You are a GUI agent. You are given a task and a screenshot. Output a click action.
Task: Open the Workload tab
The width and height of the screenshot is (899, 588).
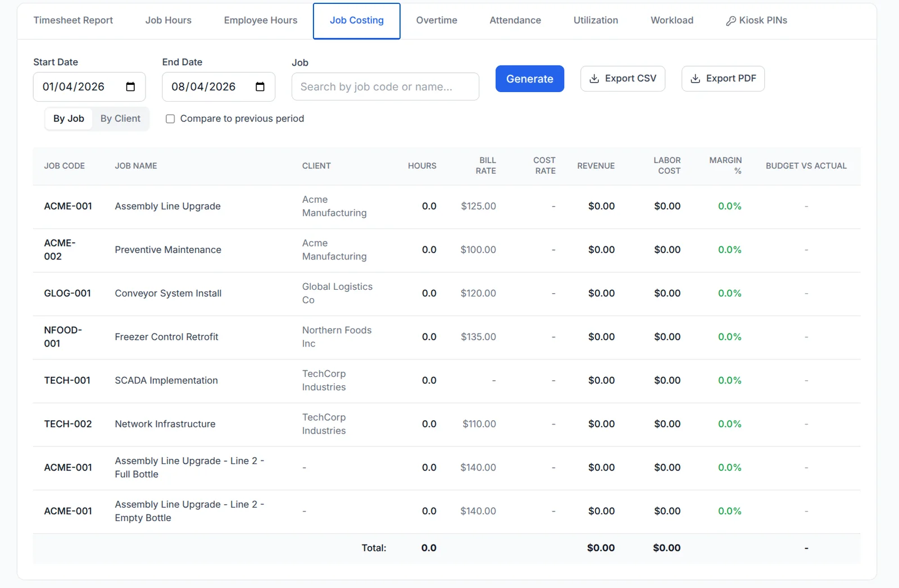(672, 20)
